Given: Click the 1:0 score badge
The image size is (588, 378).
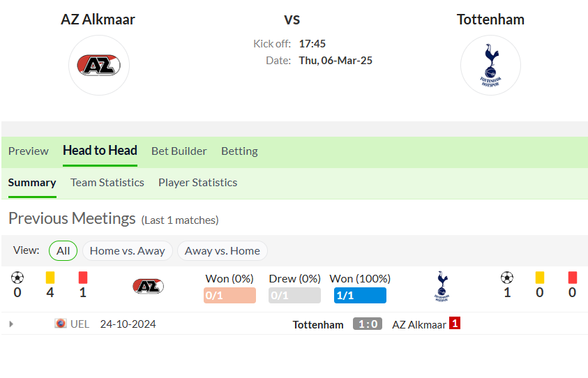Looking at the screenshot, I should point(368,324).
